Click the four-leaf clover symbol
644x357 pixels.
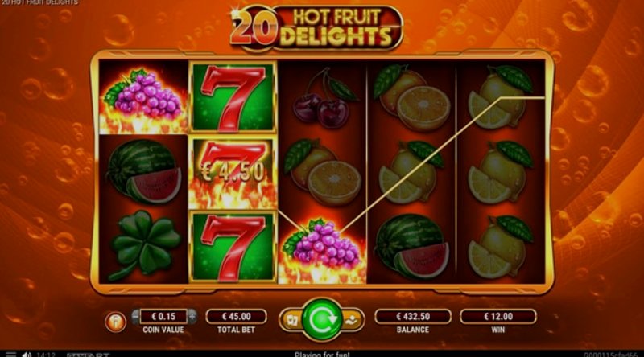(145, 245)
